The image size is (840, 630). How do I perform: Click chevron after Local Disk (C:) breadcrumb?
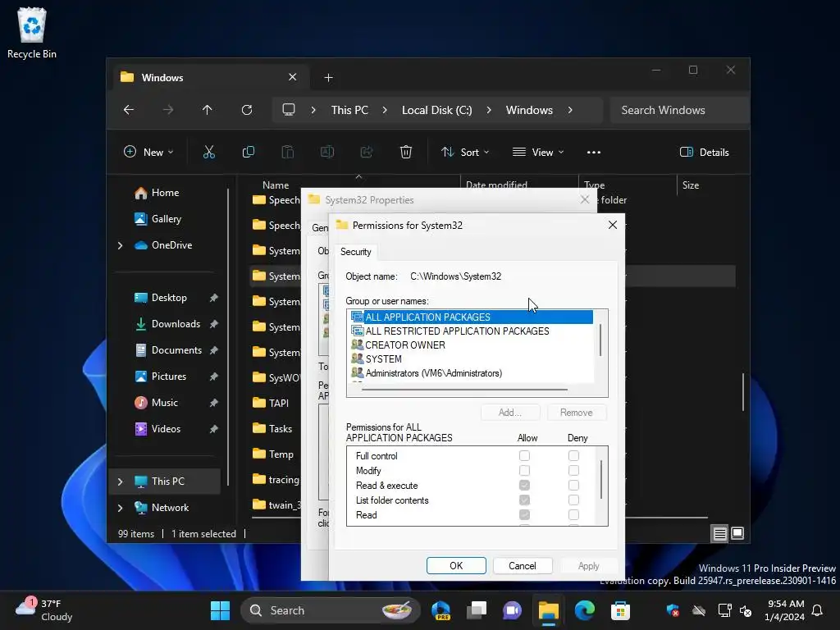pyautogui.click(x=489, y=110)
